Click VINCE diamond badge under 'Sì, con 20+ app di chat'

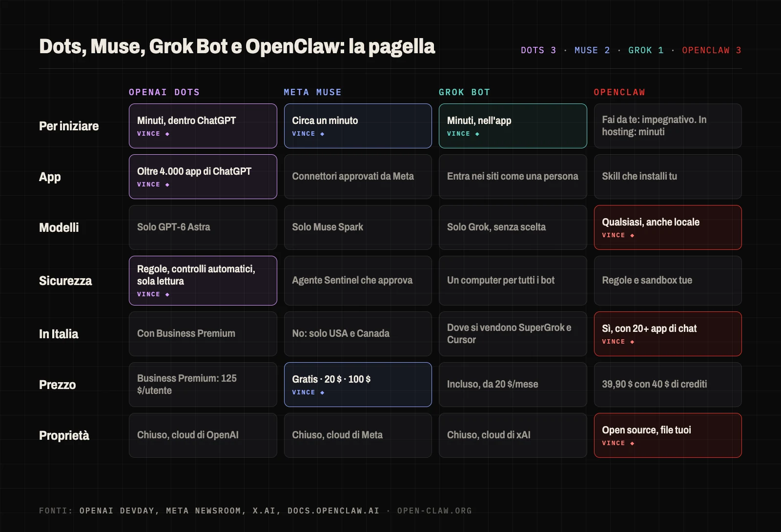pos(618,342)
